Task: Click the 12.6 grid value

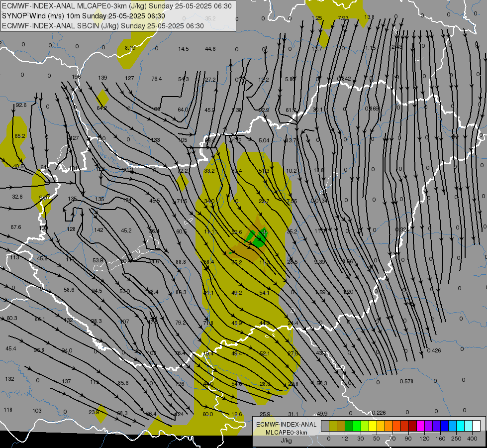Action: click(237, 415)
